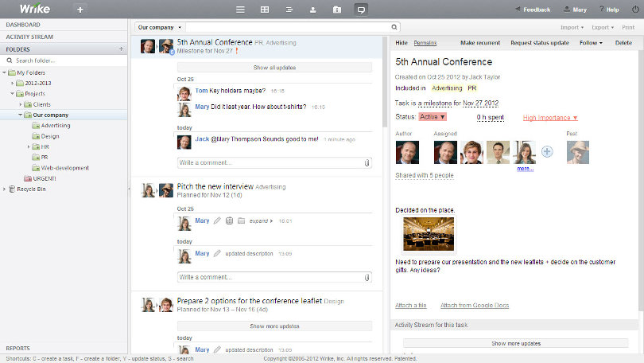Attach file to Pitch the new interview comment
This screenshot has width=644, height=363.
click(x=367, y=278)
